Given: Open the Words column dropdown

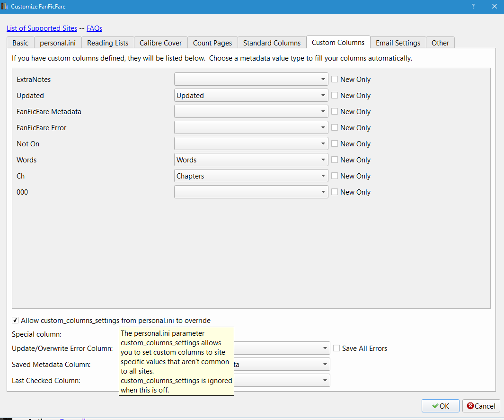Looking at the screenshot, I should click(x=251, y=160).
